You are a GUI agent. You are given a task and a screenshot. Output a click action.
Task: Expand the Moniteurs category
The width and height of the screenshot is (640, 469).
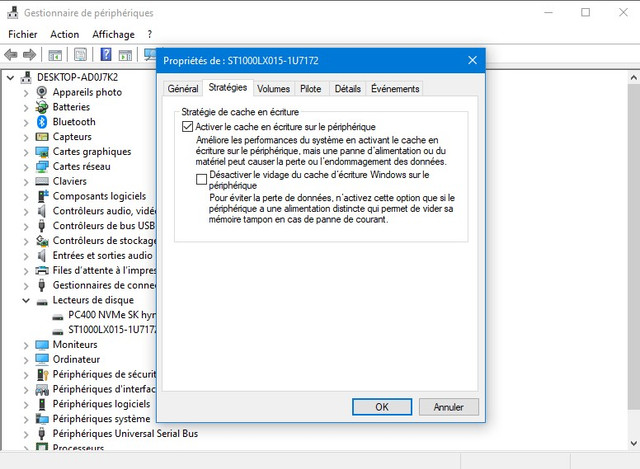pyautogui.click(x=26, y=345)
